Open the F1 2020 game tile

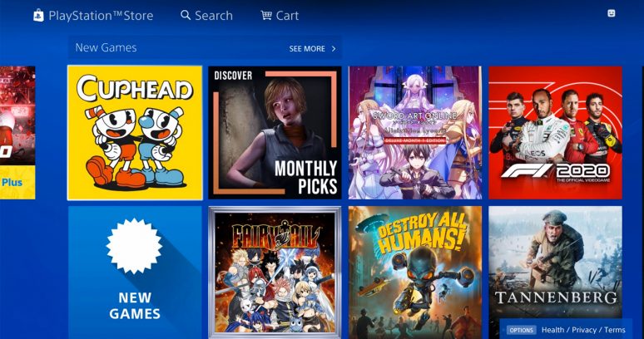tap(555, 133)
